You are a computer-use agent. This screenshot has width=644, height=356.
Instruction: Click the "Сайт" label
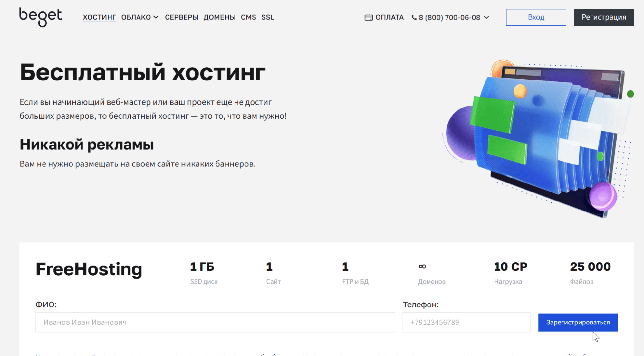[x=274, y=282]
